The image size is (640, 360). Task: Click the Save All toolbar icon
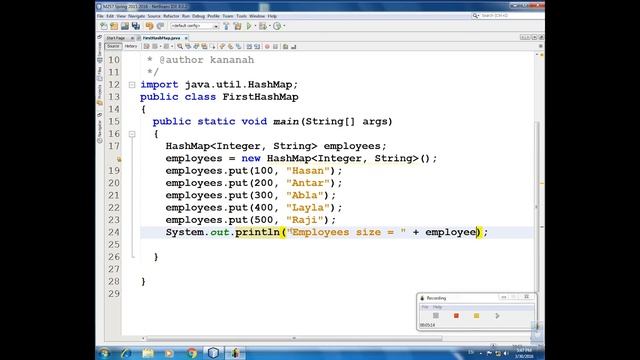[136, 26]
